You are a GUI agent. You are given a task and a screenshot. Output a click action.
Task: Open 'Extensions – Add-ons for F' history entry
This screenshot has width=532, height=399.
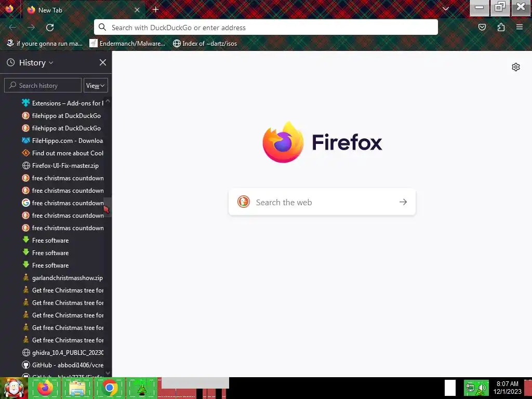63,103
